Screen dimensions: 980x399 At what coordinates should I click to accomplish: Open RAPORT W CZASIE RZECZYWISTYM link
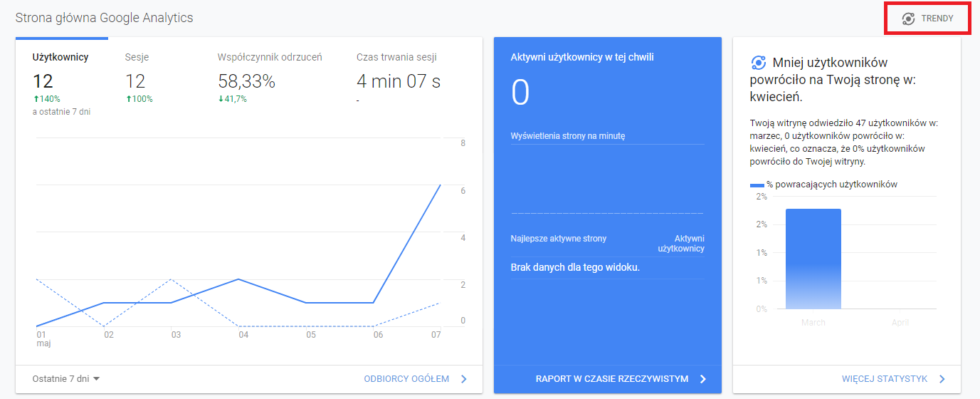click(x=612, y=379)
